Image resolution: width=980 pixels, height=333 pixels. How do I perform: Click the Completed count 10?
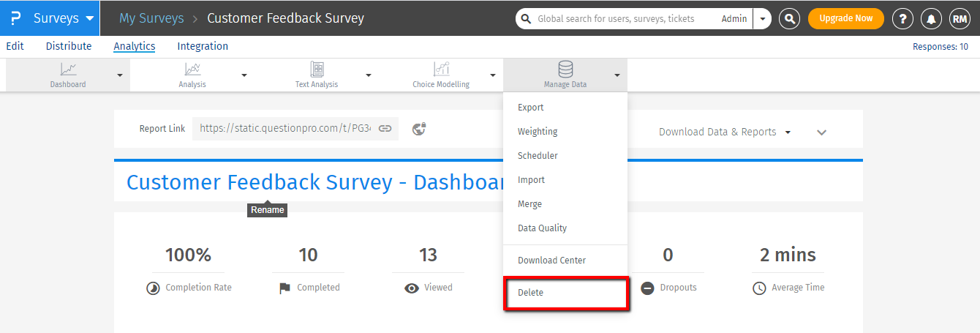(308, 255)
